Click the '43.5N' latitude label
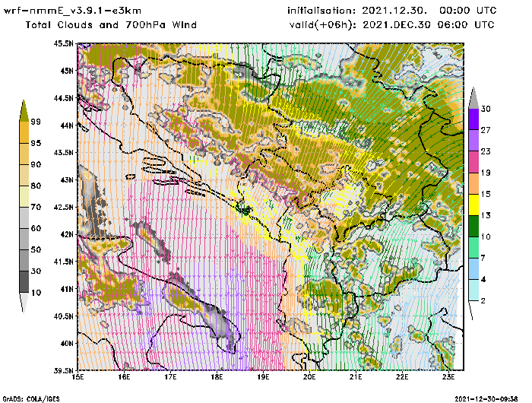532x403 pixels. [x=63, y=152]
